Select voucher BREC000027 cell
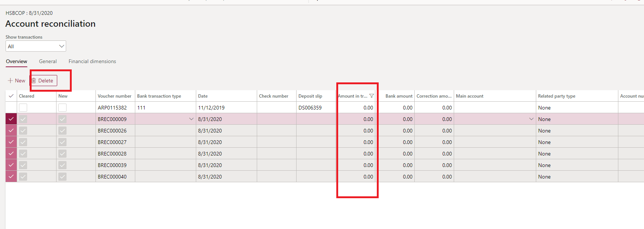This screenshot has width=644, height=229. 115,142
